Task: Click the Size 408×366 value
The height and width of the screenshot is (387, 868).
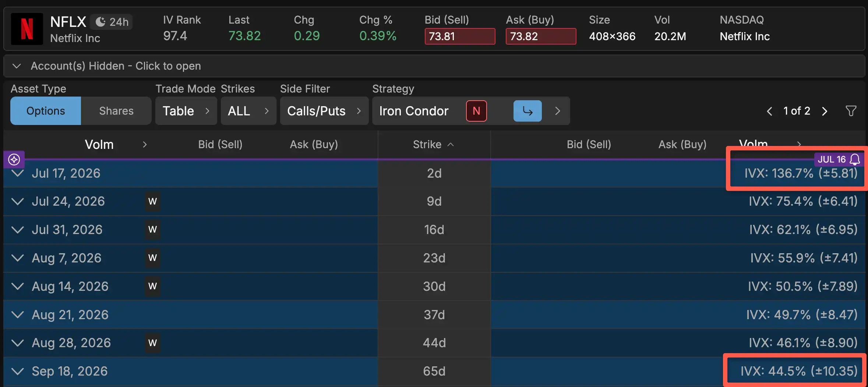Action: (612, 36)
